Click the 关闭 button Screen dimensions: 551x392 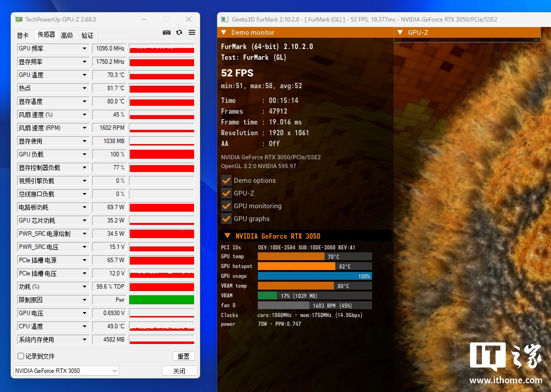[x=179, y=371]
